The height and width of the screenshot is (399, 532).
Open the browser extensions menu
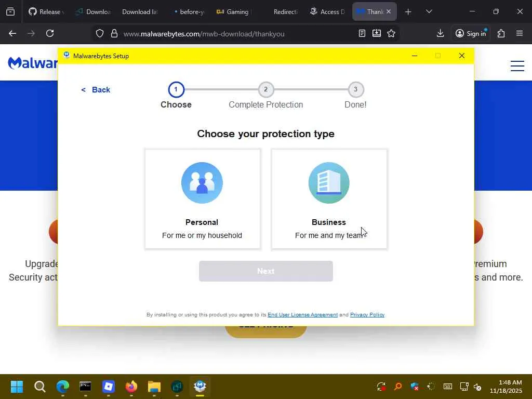click(501, 33)
